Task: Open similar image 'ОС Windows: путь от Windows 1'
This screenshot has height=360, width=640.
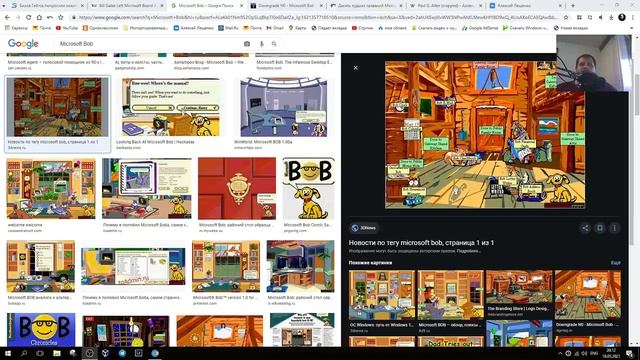Action: [382, 295]
